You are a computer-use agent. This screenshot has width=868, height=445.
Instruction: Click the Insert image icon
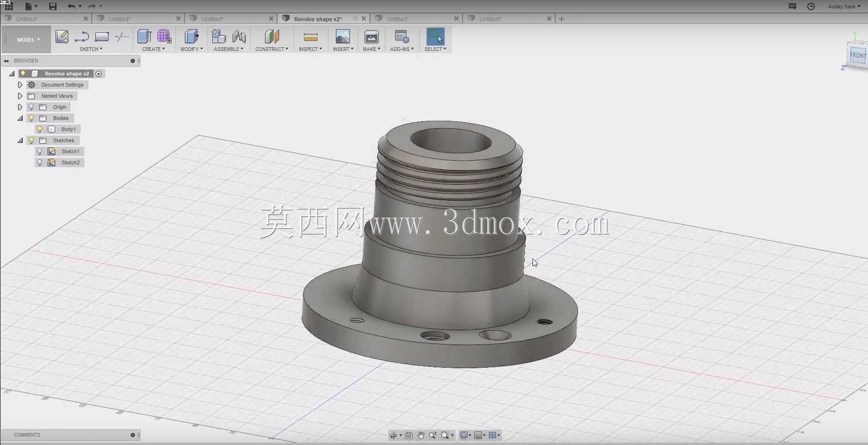343,37
